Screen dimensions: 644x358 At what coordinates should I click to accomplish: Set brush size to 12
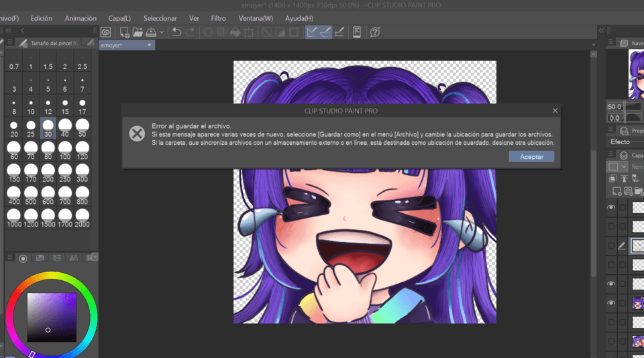tap(48, 107)
